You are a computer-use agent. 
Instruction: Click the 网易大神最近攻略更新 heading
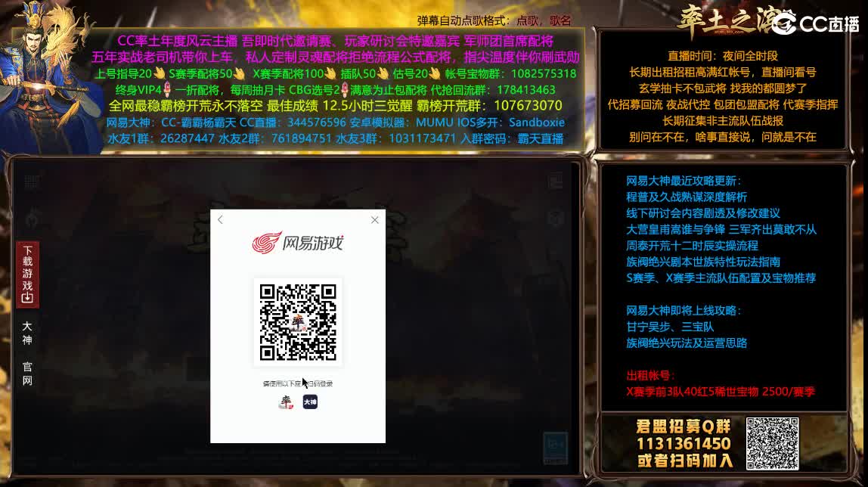[x=684, y=181]
